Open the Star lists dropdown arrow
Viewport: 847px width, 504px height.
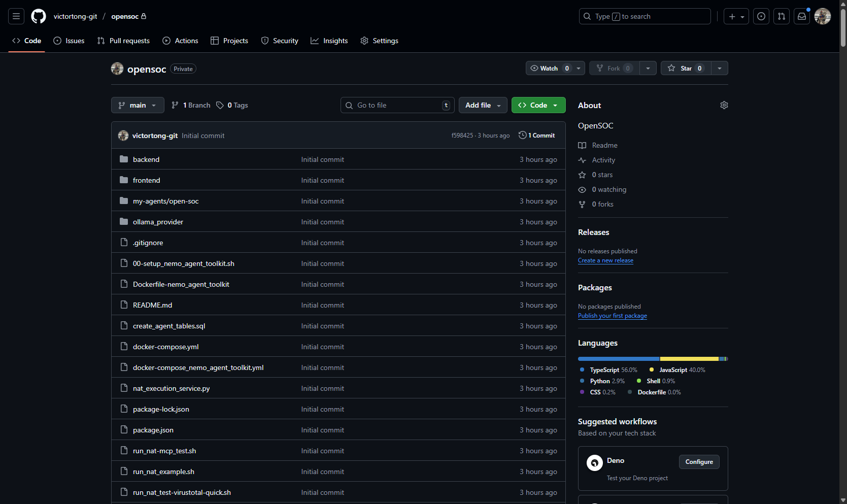click(720, 68)
